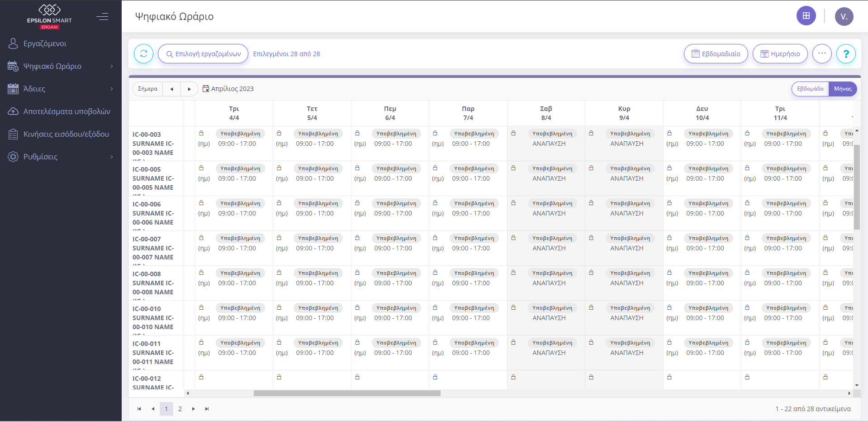Go to page 2 in pagination

pos(180,409)
